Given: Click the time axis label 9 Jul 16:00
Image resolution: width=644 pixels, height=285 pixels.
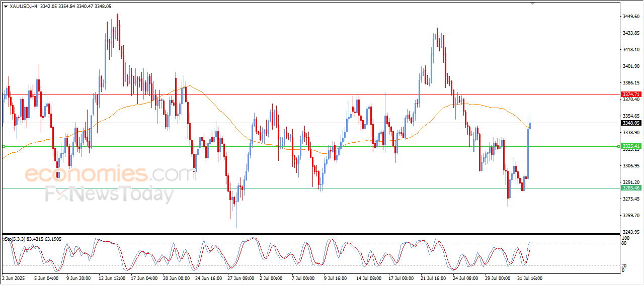Looking at the screenshot, I should click(x=336, y=277).
